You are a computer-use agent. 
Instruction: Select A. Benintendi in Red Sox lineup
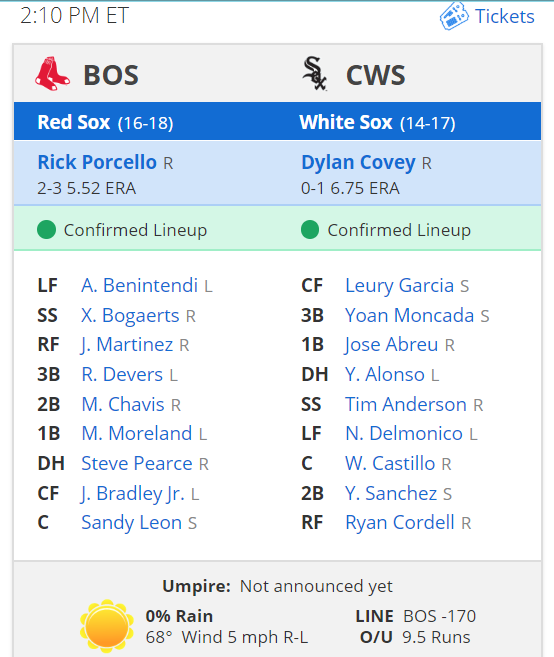click(x=140, y=285)
